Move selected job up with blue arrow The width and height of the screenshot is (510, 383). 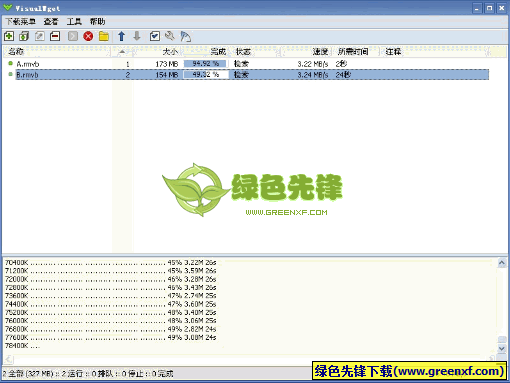coord(122,36)
